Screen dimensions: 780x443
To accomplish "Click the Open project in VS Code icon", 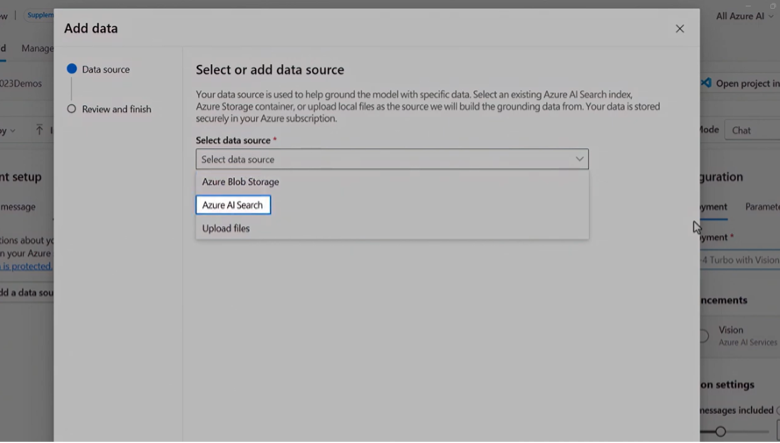I will coord(706,83).
